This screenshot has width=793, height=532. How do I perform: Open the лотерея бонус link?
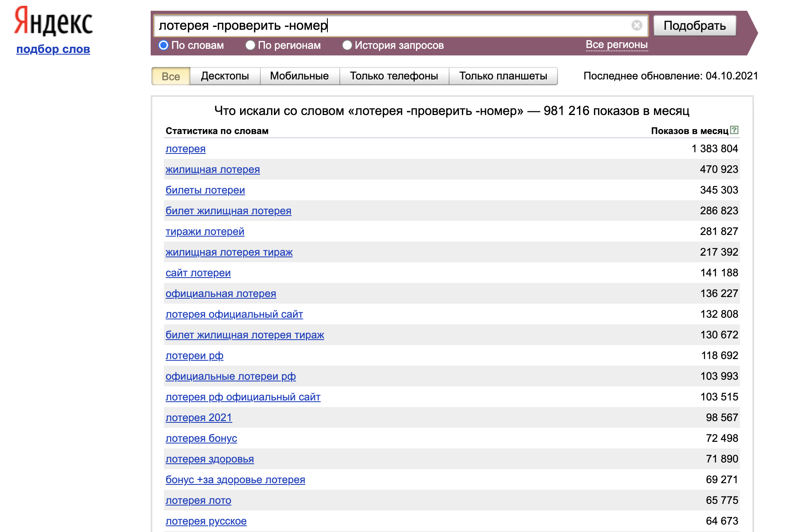(201, 438)
